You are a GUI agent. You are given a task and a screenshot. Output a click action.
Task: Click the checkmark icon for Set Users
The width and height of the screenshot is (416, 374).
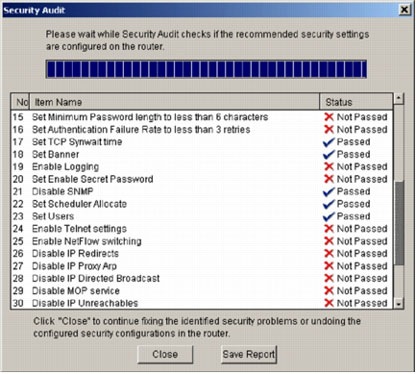pyautogui.click(x=329, y=216)
